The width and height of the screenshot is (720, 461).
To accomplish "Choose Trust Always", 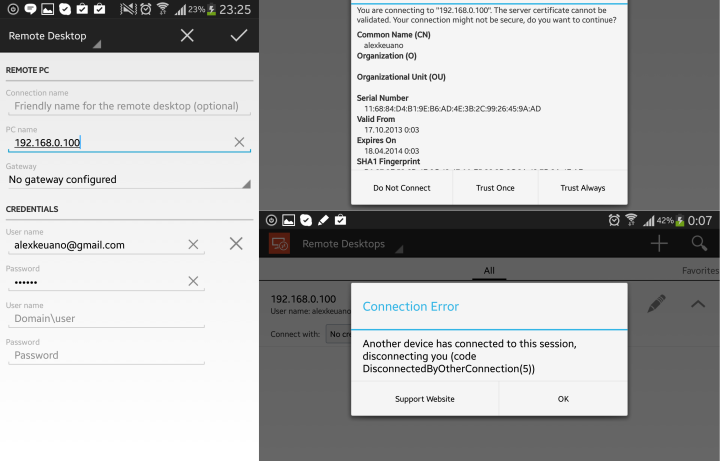I will (583, 188).
